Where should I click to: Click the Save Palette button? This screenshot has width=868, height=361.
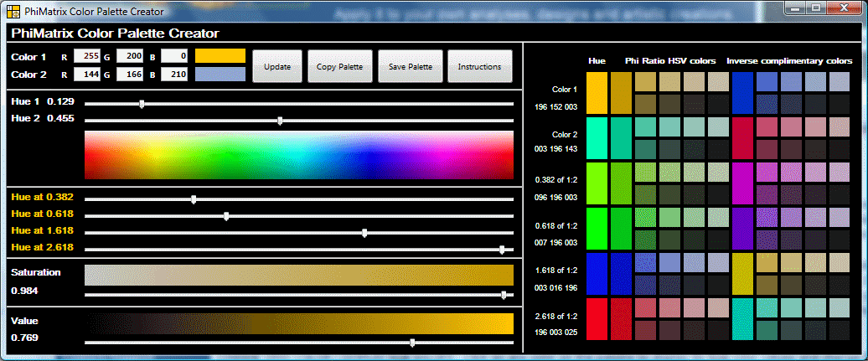coord(411,66)
